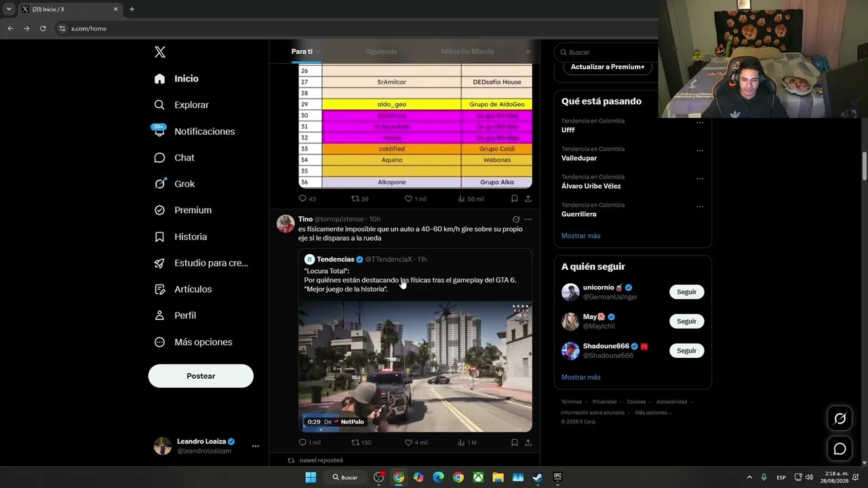The image size is (868, 488).
Task: Open more options for Guerrillera trend
Action: [700, 207]
